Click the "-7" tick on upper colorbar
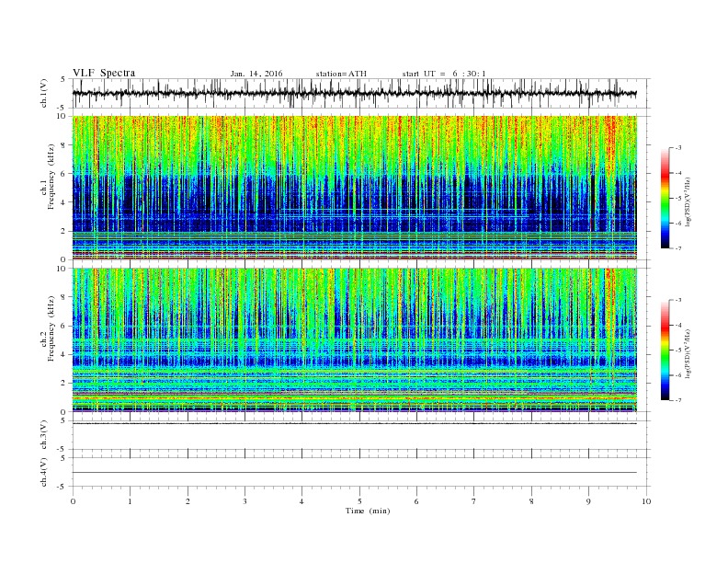The image size is (728, 563). pyautogui.click(x=678, y=248)
